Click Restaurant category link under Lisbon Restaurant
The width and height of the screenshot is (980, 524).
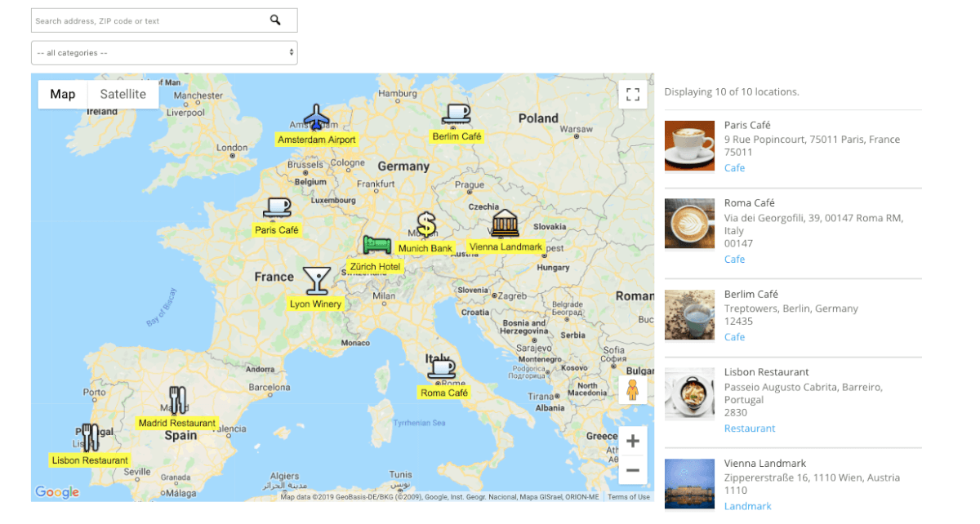coord(750,429)
